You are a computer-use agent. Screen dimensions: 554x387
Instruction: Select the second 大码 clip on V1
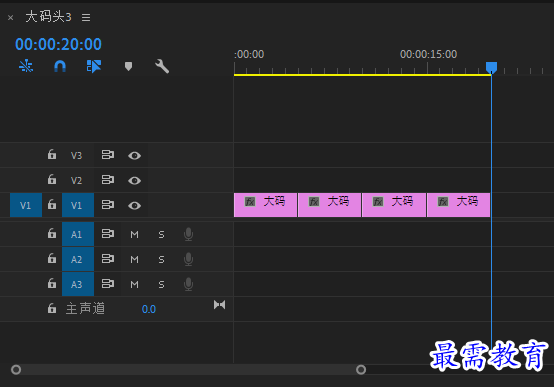pos(330,205)
